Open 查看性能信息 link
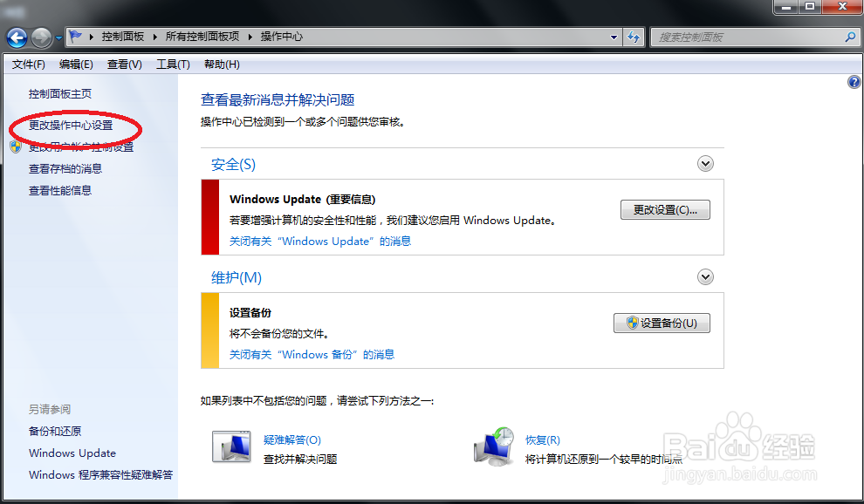864x504 pixels. coord(60,191)
